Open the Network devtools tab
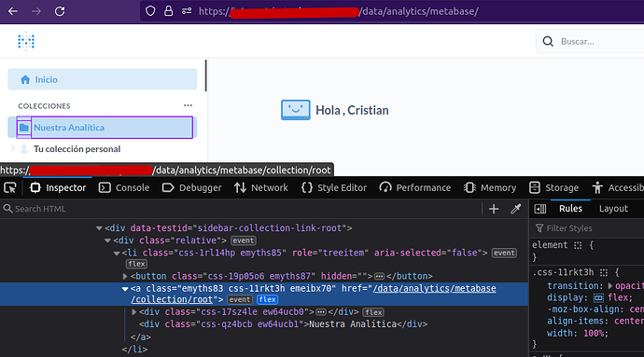 (261, 188)
